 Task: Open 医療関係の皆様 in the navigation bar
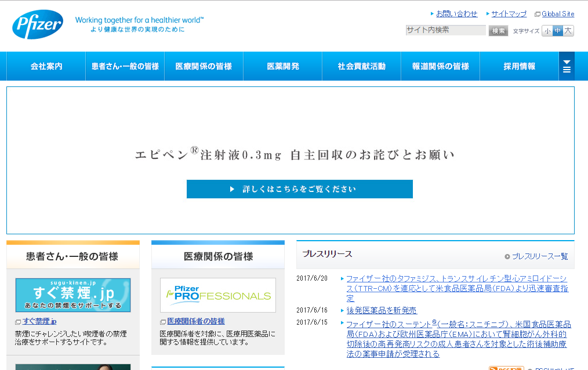(x=204, y=66)
